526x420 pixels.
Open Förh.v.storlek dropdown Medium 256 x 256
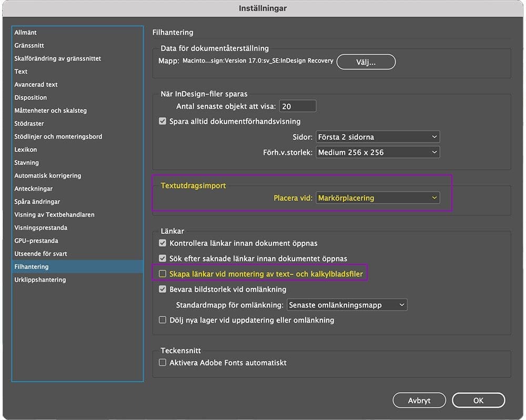378,152
